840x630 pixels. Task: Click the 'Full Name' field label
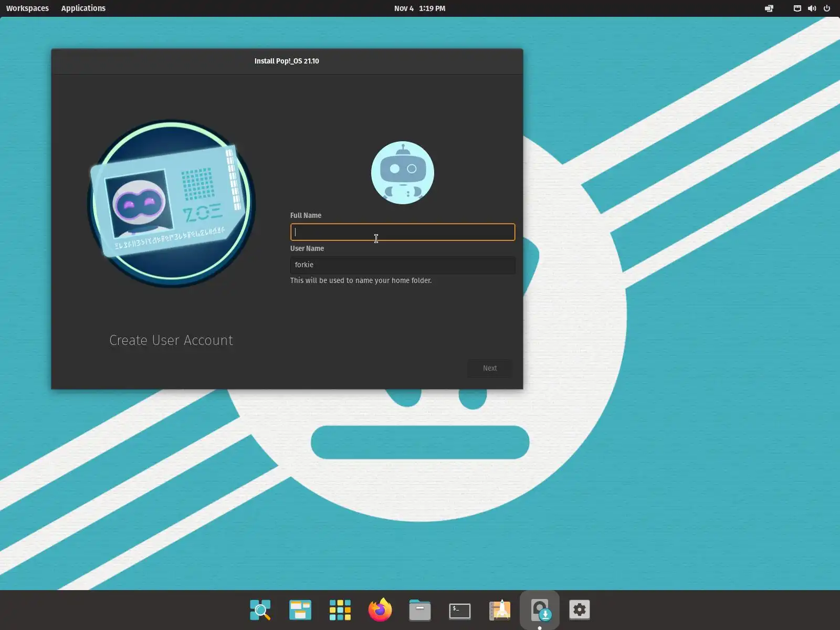(x=306, y=215)
